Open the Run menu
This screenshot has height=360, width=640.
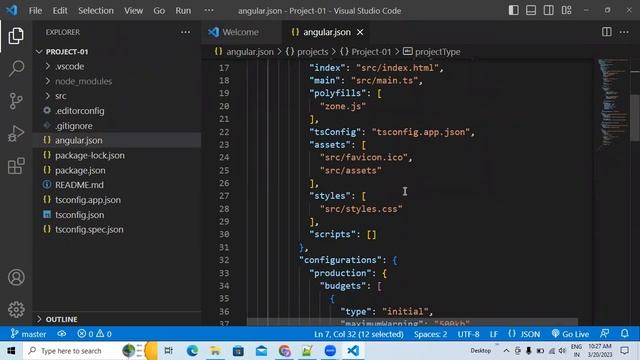click(183, 11)
